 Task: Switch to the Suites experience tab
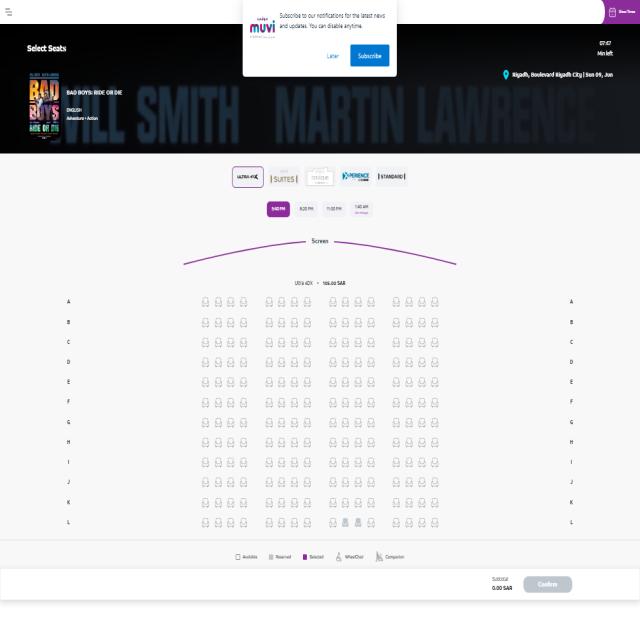tap(284, 177)
